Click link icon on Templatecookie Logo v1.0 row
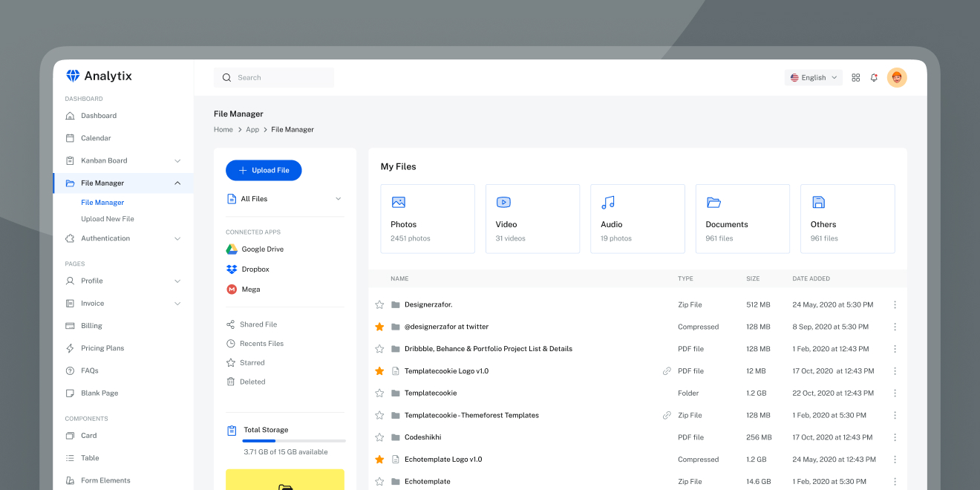 pos(667,371)
